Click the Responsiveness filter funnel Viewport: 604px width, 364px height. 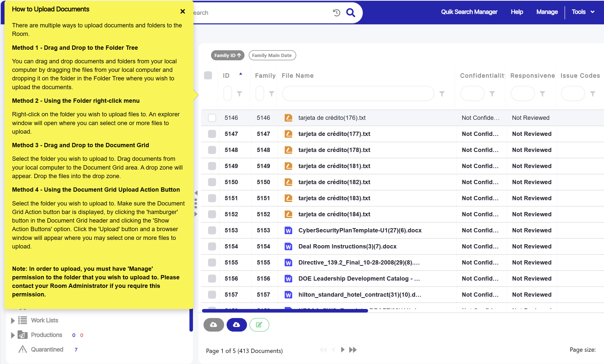[542, 94]
